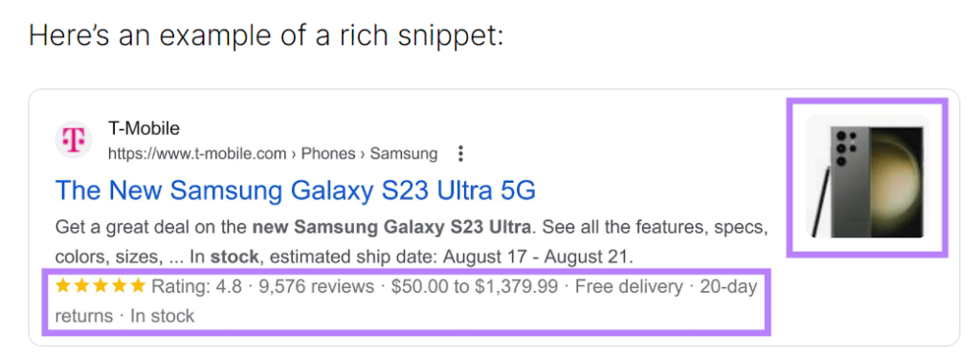This screenshot has width=980, height=355.
Task: Click the In stock status on the last line
Action: coord(162,316)
